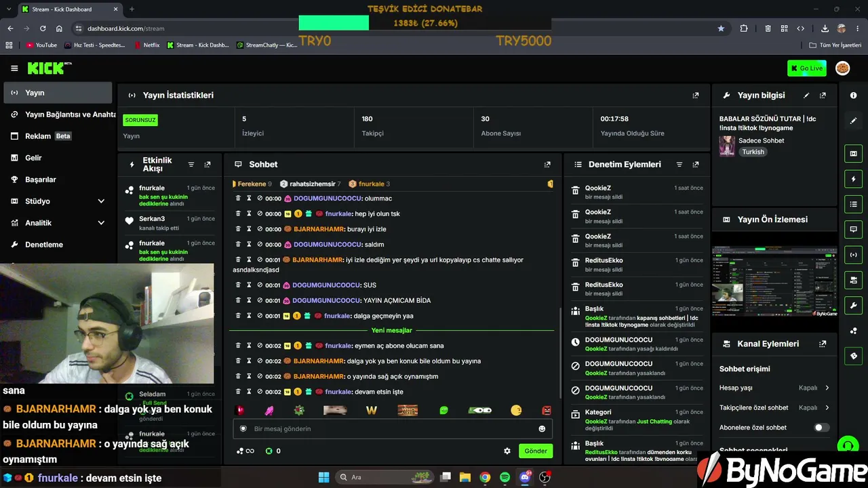The width and height of the screenshot is (868, 488).
Task: Toggle the chat panel icon in right sidebar
Action: [854, 230]
